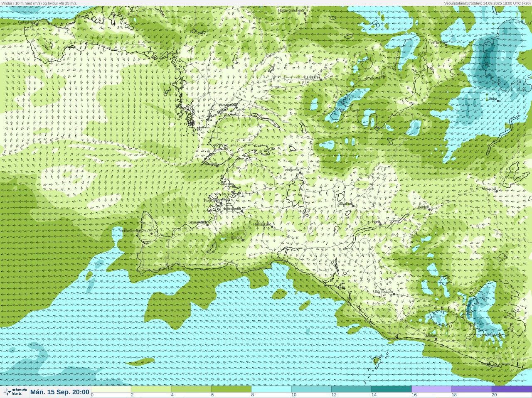532x398 pixels.
Task: Click the Holtavörðuheiði station label
Action: coord(291,10)
